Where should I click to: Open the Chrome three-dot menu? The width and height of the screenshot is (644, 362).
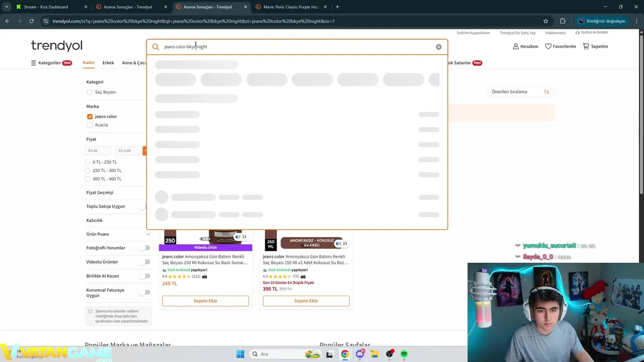[636, 21]
